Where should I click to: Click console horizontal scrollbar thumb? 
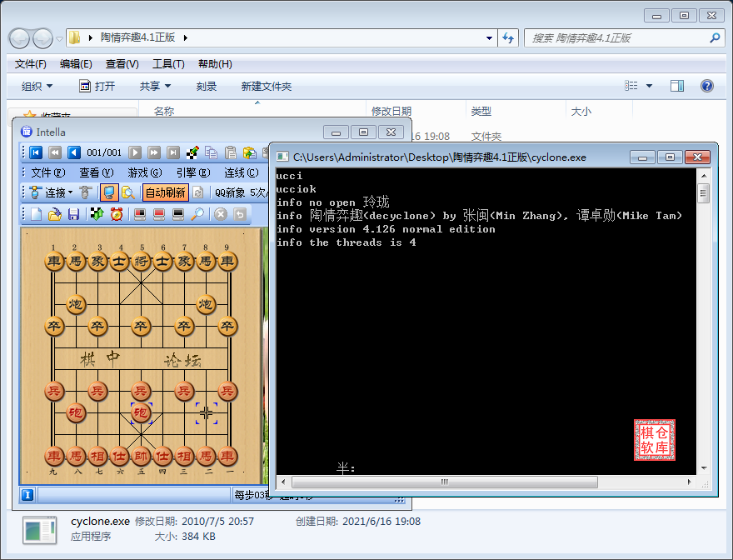pos(445,482)
